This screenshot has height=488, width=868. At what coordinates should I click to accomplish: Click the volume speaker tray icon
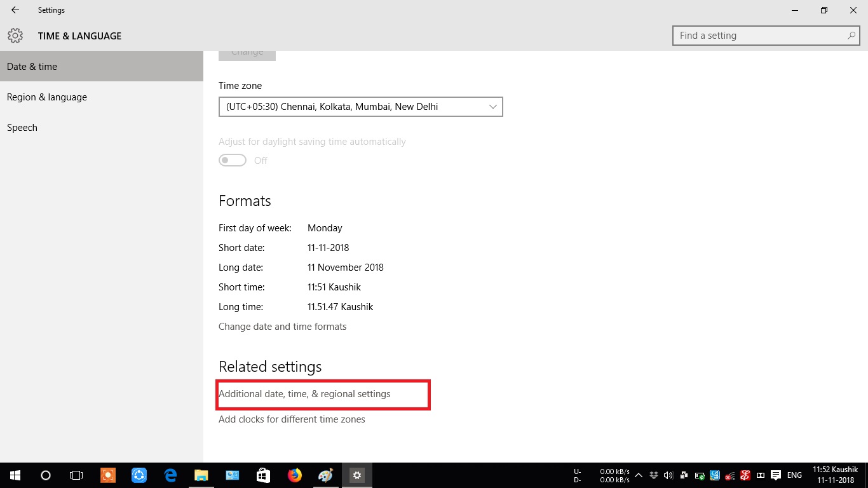(x=668, y=475)
